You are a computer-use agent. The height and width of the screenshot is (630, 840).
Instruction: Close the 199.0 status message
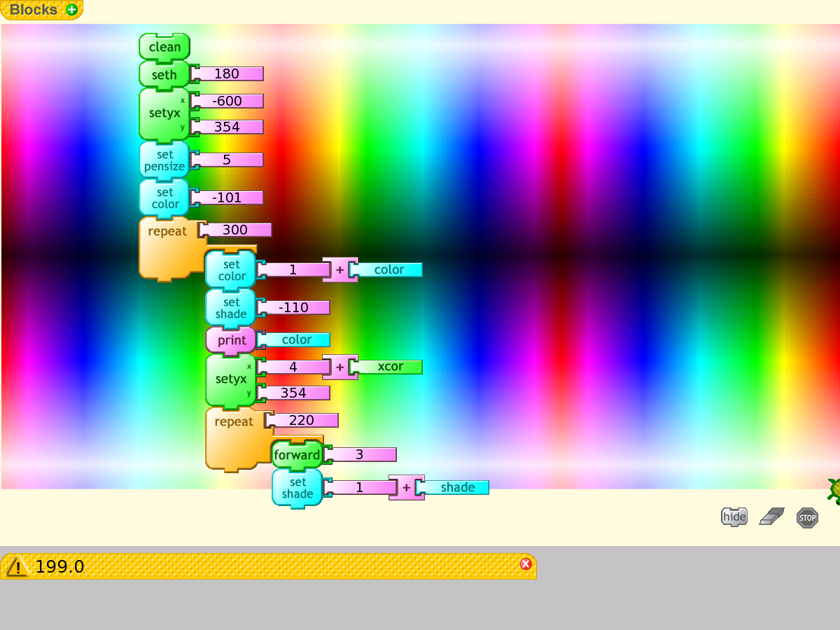point(526,564)
